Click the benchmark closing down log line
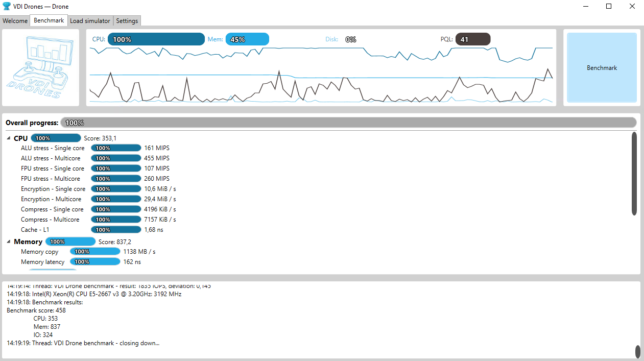The height and width of the screenshot is (361, 644). click(83, 343)
